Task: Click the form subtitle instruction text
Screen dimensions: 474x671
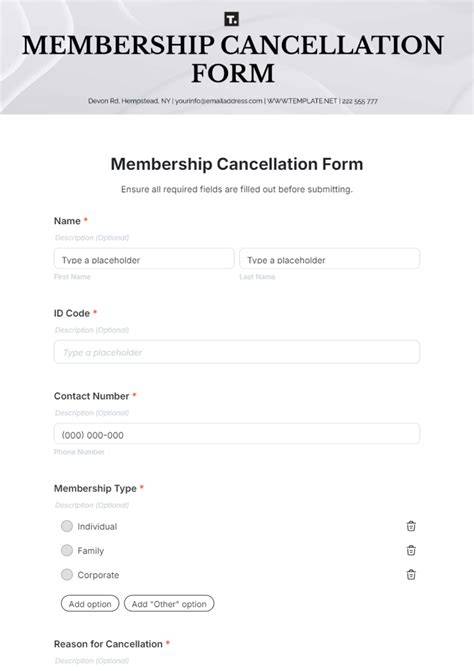Action: point(237,189)
